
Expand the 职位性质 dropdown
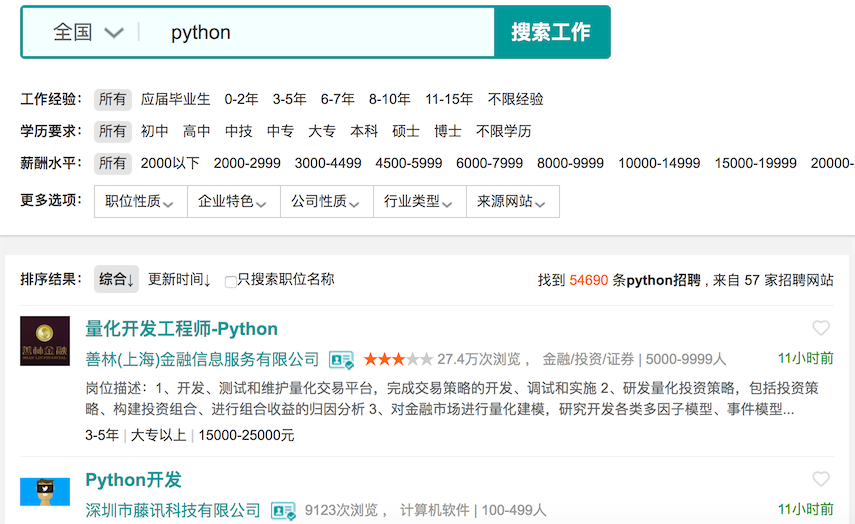140,201
